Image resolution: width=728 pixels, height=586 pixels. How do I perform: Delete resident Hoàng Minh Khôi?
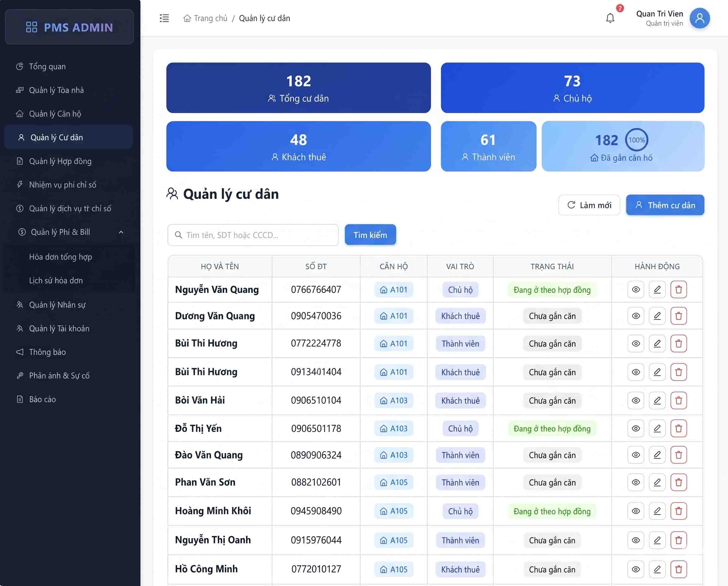[x=678, y=511]
